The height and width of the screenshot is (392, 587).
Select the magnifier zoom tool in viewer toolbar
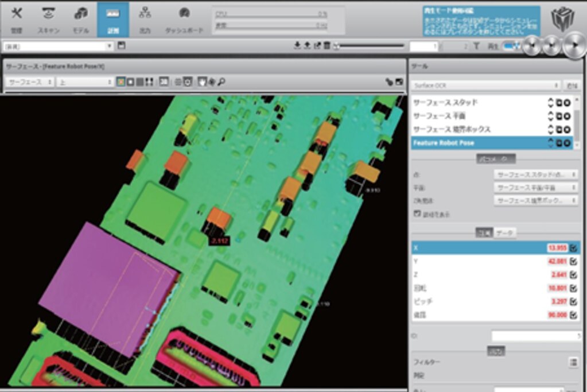click(221, 82)
